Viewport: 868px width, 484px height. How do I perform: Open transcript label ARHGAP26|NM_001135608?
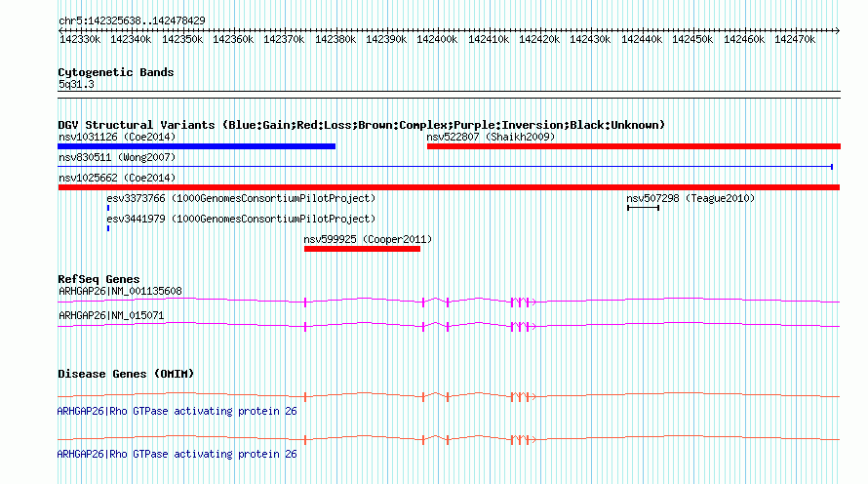(120, 291)
